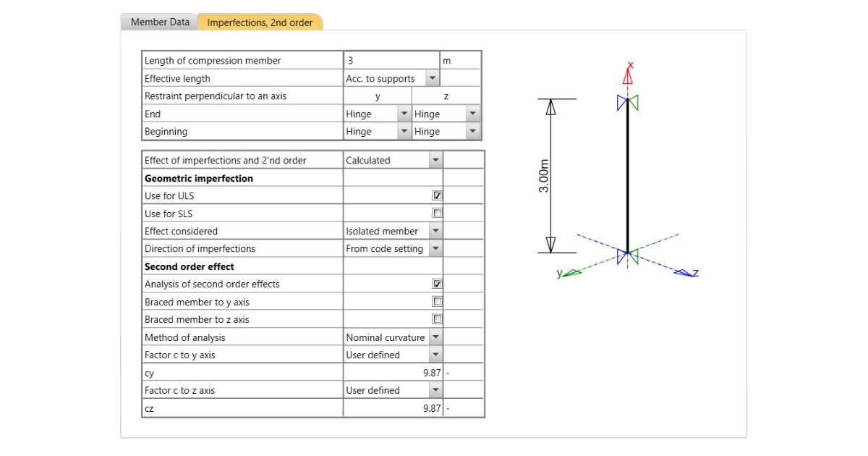Image resolution: width=868 pixels, height=456 pixels.
Task: Click the top hinge support symbol on the column
Action: pos(628,104)
